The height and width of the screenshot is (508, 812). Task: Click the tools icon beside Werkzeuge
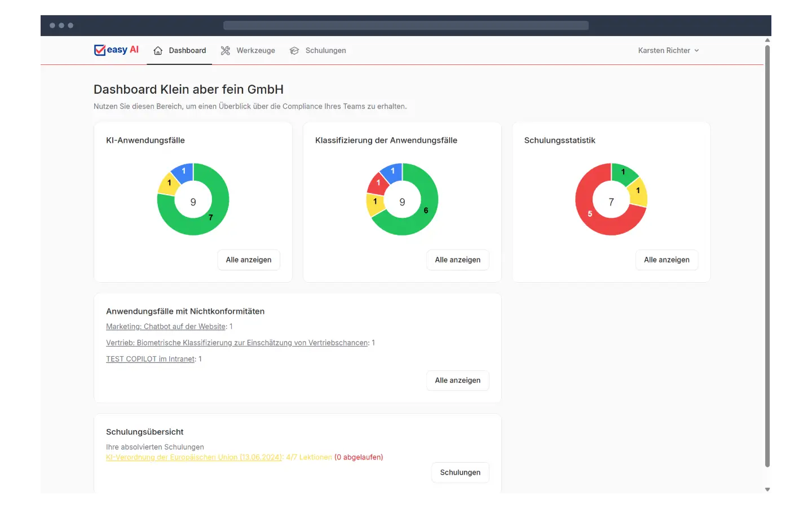point(225,50)
